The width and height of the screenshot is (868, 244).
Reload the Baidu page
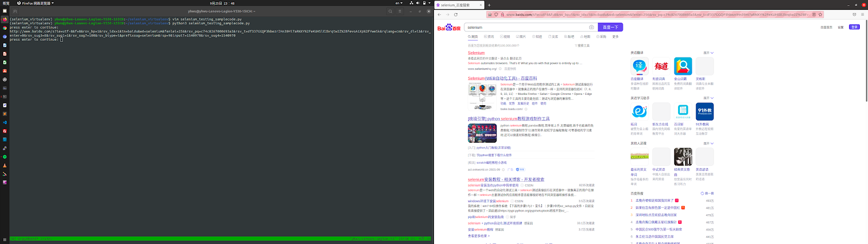coord(456,15)
